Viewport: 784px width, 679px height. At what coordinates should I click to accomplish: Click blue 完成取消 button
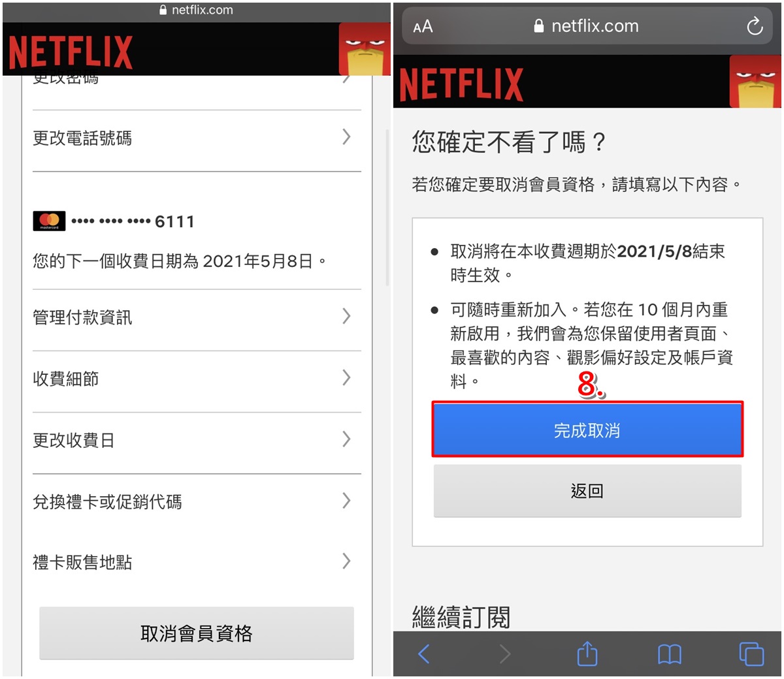[x=587, y=430]
